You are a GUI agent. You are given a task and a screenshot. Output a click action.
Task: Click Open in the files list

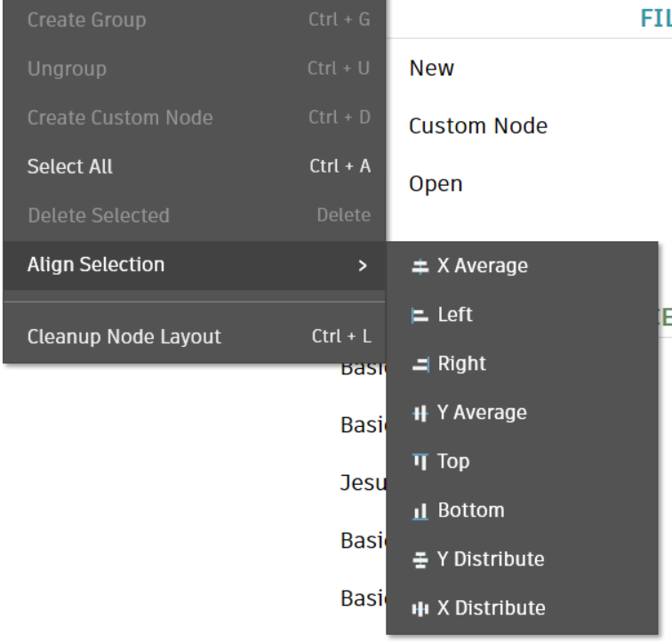tap(436, 184)
